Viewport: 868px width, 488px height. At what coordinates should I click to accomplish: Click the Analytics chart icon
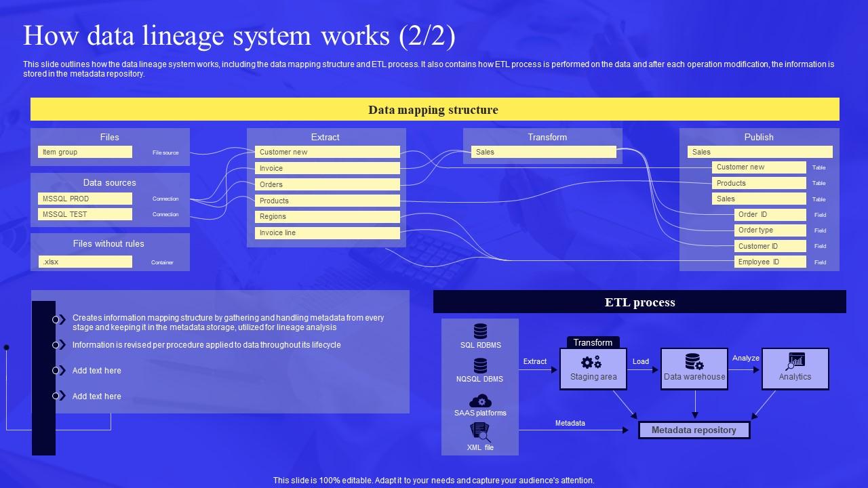coord(795,361)
